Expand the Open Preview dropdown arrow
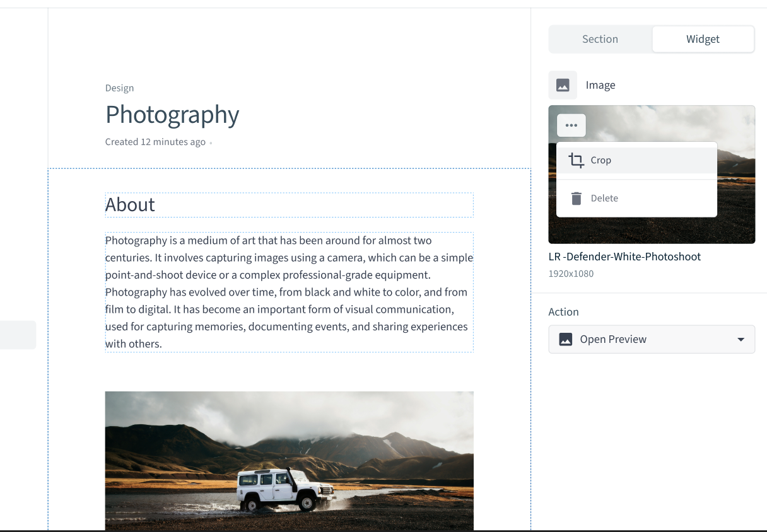 click(x=741, y=339)
